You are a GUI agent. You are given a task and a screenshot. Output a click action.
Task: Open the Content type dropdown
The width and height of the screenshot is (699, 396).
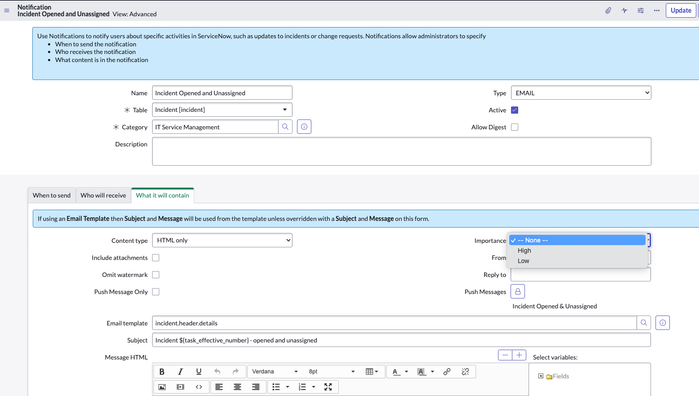click(222, 240)
